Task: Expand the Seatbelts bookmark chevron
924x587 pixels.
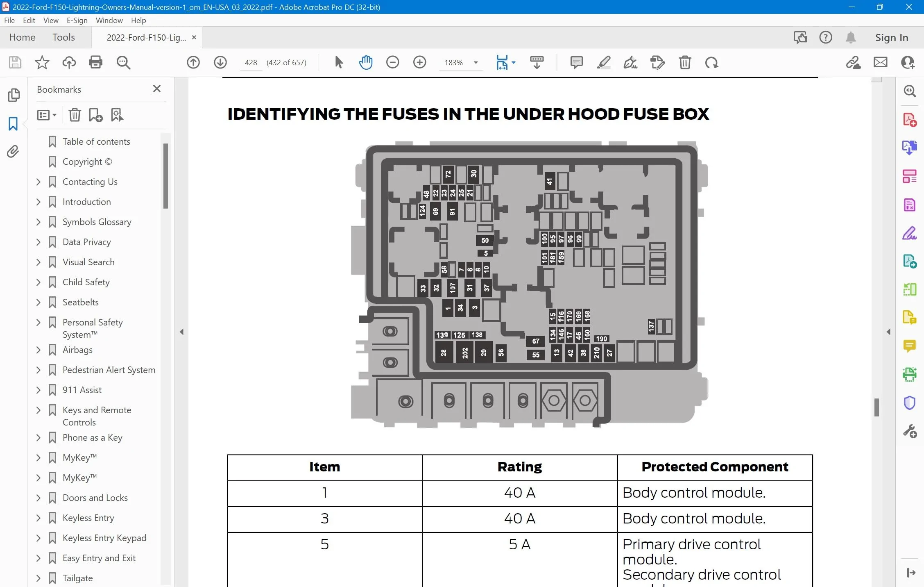Action: click(x=38, y=302)
